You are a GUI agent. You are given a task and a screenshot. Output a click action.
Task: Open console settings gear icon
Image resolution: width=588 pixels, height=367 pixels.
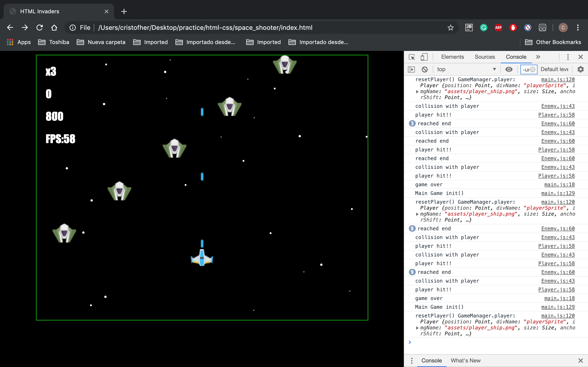[x=580, y=70]
